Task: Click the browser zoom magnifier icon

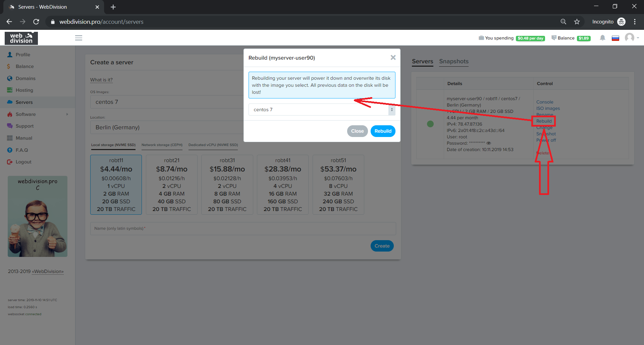Action: coord(563,22)
